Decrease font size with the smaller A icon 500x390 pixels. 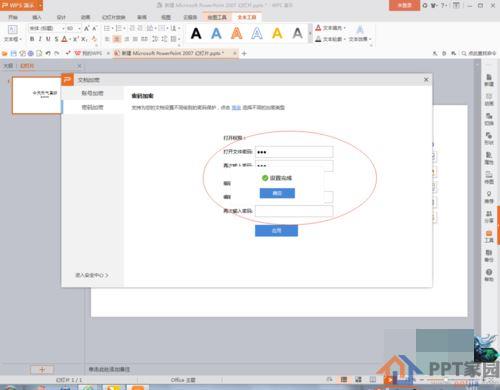95,28
